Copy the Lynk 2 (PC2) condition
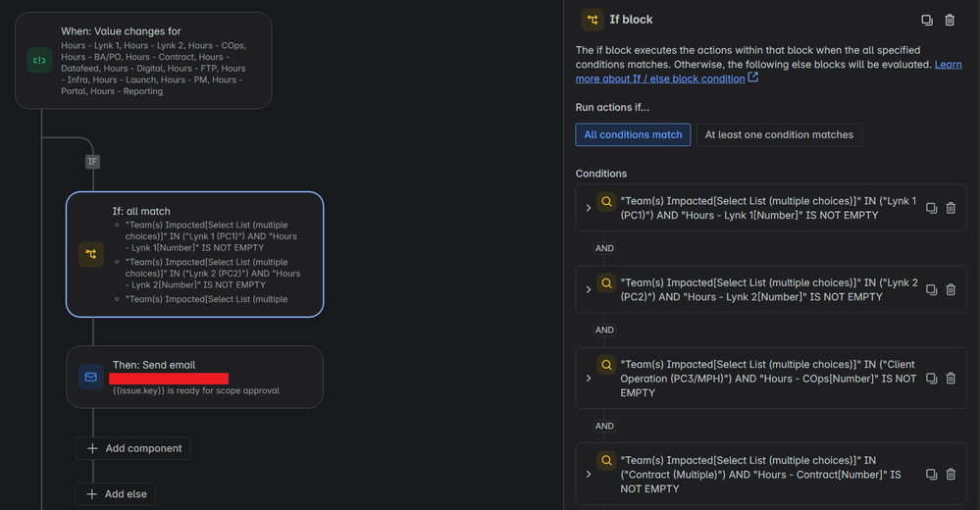The image size is (980, 510). pyautogui.click(x=931, y=290)
